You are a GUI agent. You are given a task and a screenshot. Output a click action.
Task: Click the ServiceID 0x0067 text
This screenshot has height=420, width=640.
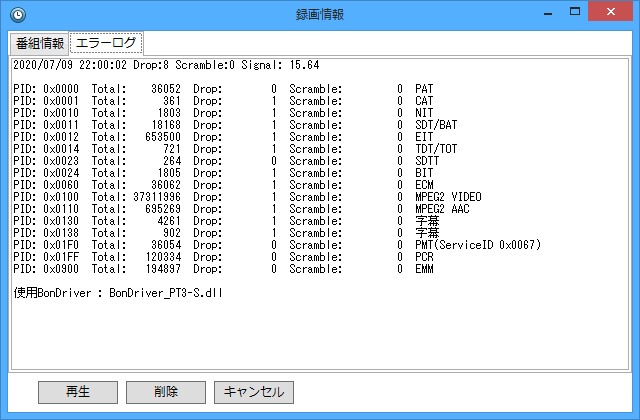(487, 245)
